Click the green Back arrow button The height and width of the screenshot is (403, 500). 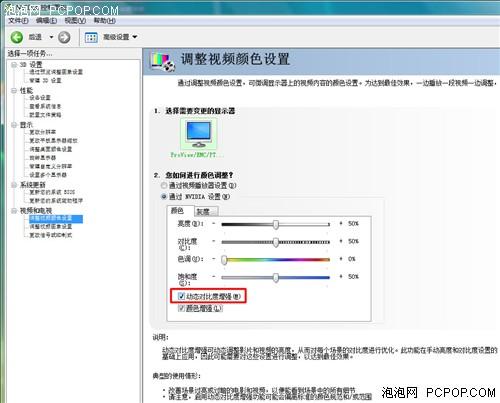(16, 37)
